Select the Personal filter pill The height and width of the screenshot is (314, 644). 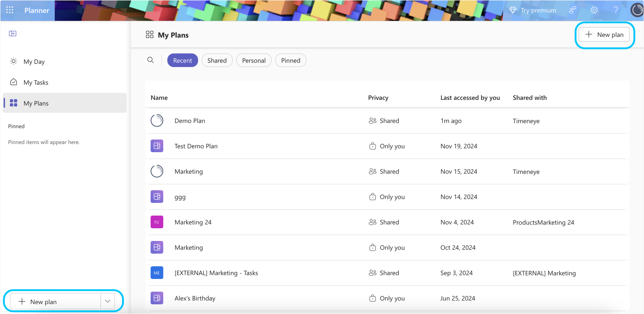click(x=254, y=60)
